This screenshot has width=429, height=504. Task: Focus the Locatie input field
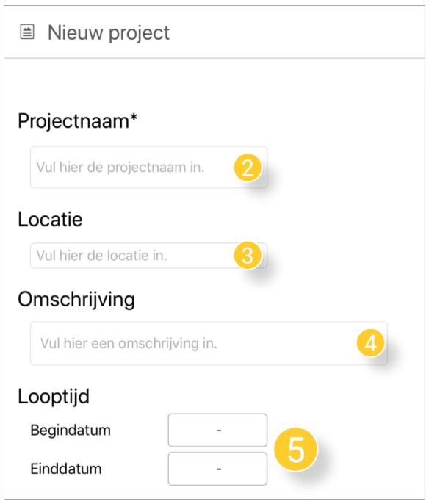click(149, 256)
